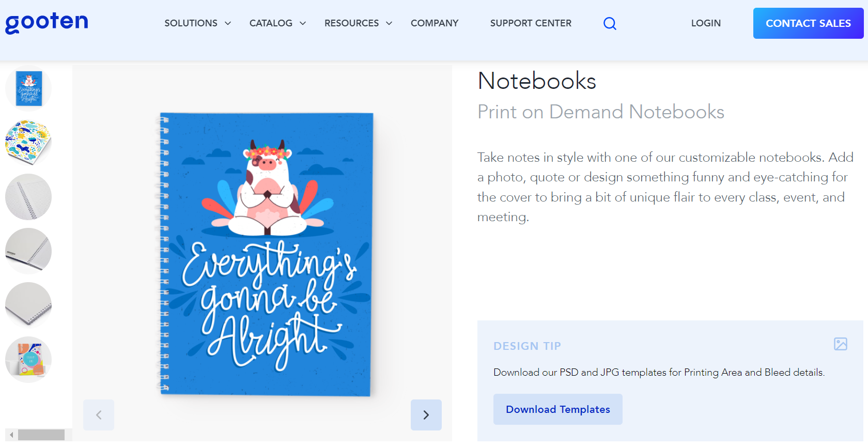Viewport: 868px width, 447px height.
Task: Select the spiral binding close-up thumbnail
Action: click(x=28, y=251)
